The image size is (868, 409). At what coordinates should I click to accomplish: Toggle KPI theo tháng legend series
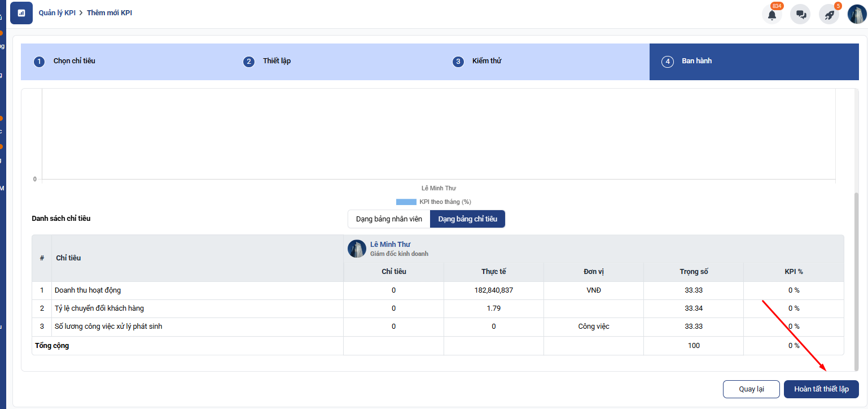coord(433,202)
